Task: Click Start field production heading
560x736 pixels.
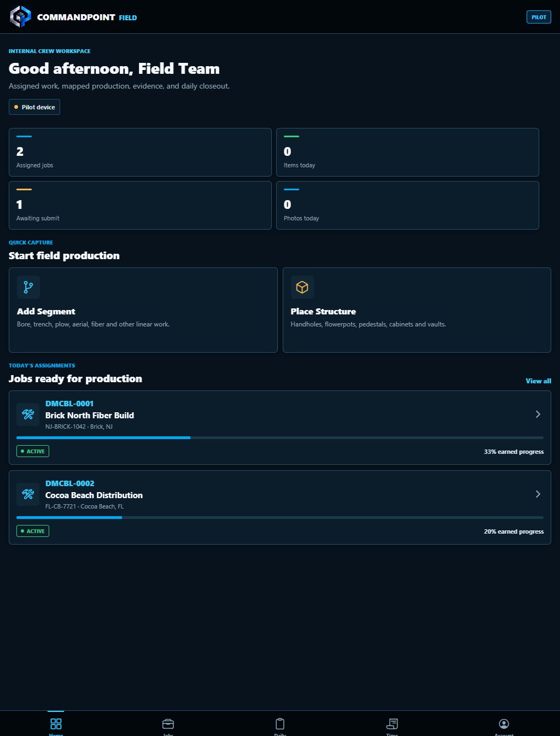Action: tap(64, 256)
